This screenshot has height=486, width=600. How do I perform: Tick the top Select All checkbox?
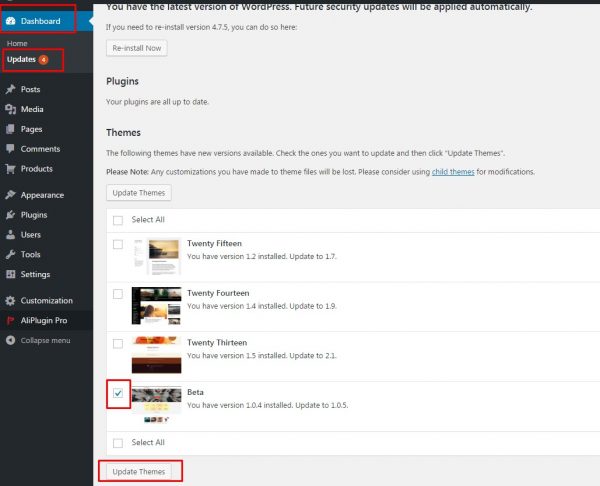pyautogui.click(x=118, y=220)
